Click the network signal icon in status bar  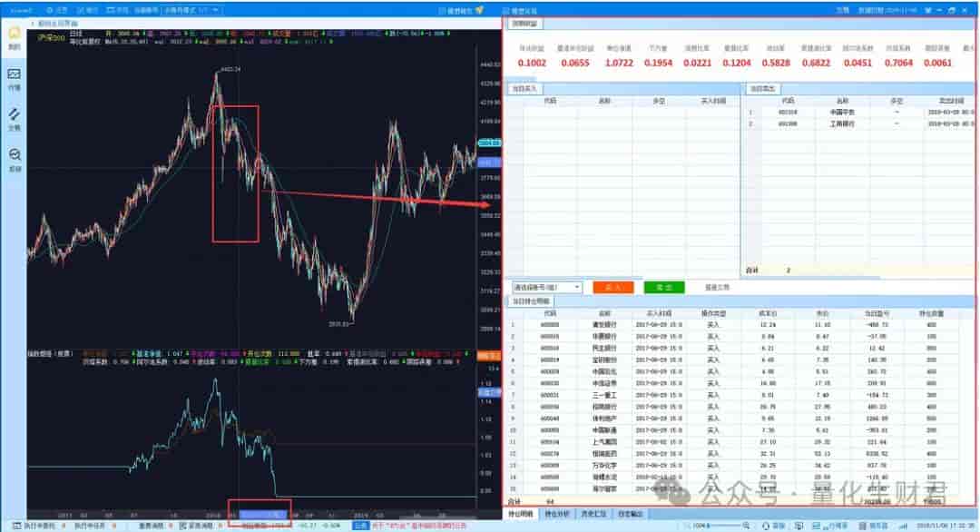(x=903, y=526)
